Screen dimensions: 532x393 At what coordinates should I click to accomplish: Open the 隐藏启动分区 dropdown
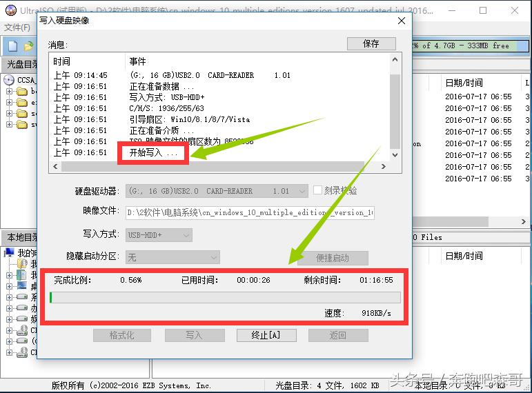(x=173, y=257)
